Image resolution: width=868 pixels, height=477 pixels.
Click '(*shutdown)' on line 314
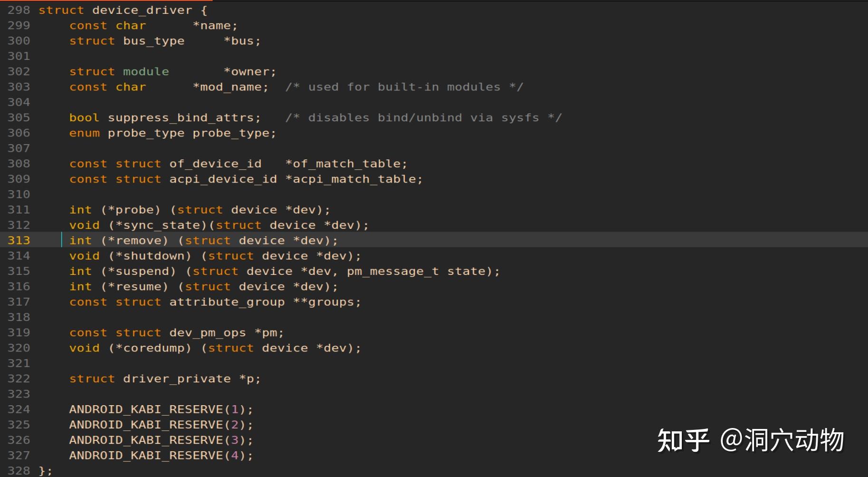[x=150, y=256]
